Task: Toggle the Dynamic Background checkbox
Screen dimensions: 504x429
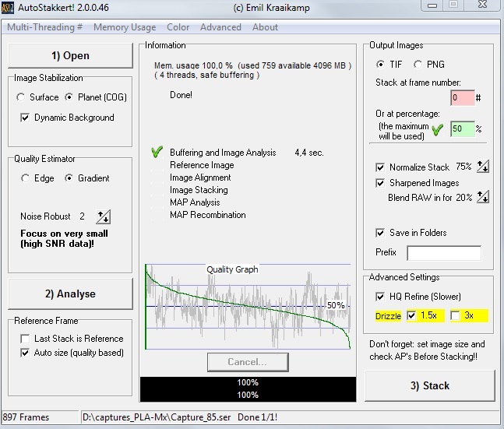Action: tap(25, 118)
